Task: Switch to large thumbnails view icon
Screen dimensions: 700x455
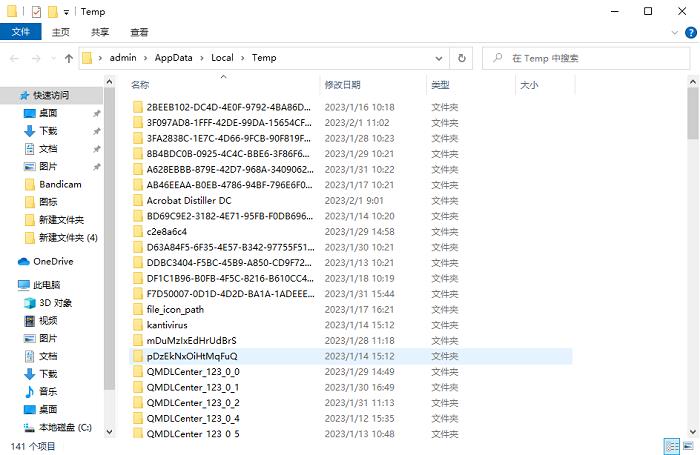Action: click(x=688, y=446)
